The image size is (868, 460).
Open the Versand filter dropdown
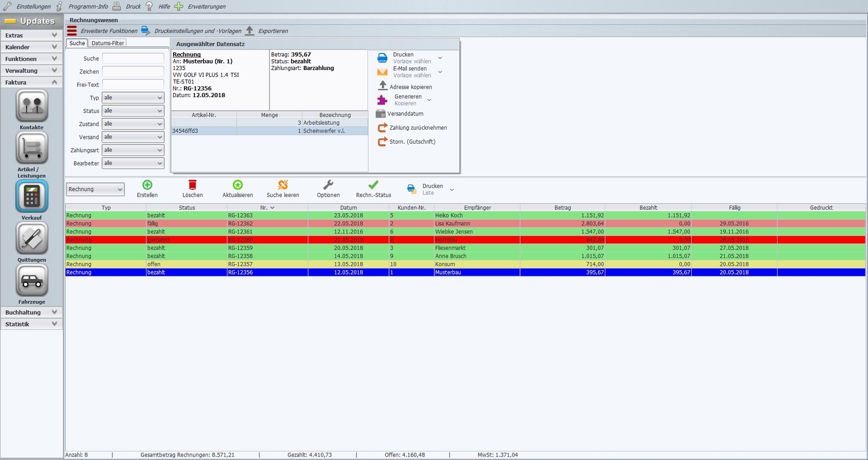(133, 137)
